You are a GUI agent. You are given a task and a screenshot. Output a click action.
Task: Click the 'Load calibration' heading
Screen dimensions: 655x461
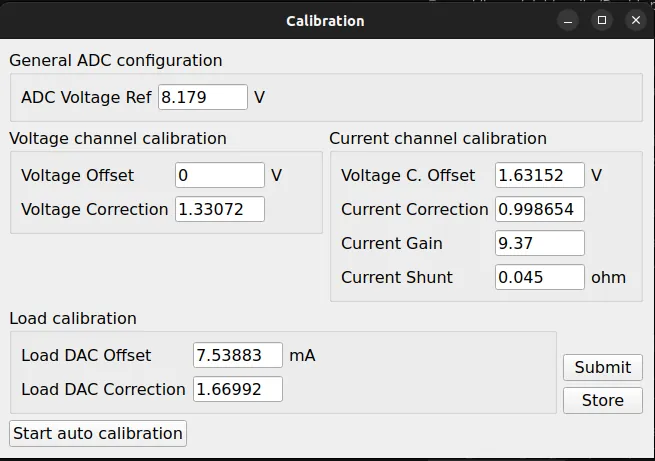click(x=73, y=319)
